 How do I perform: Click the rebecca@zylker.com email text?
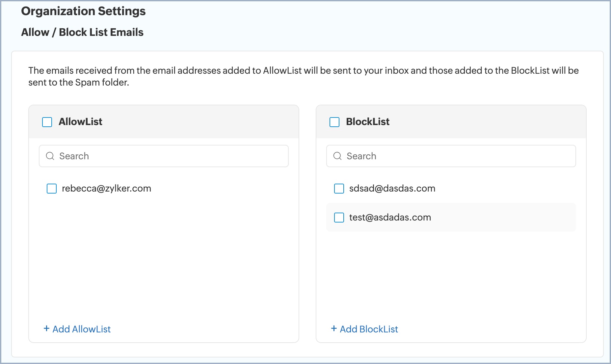106,189
